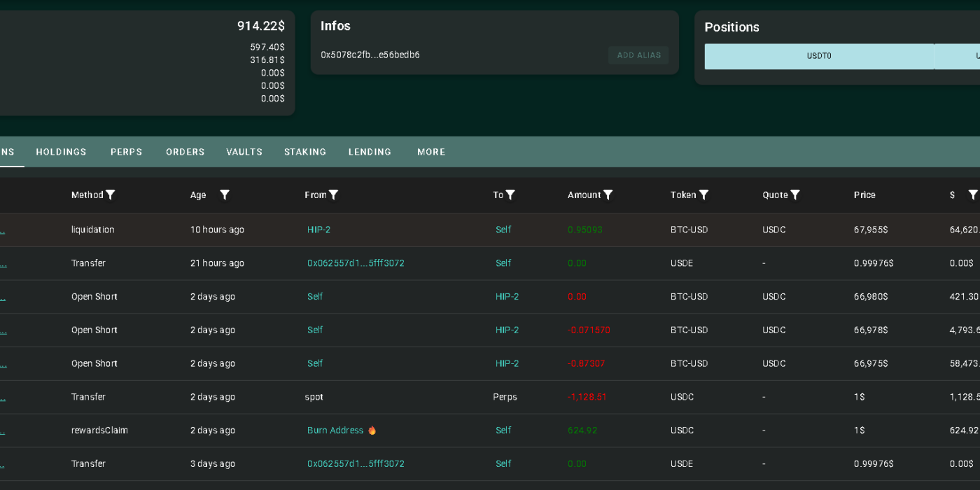
Task: Open the Age column filter
Action: [x=225, y=195]
